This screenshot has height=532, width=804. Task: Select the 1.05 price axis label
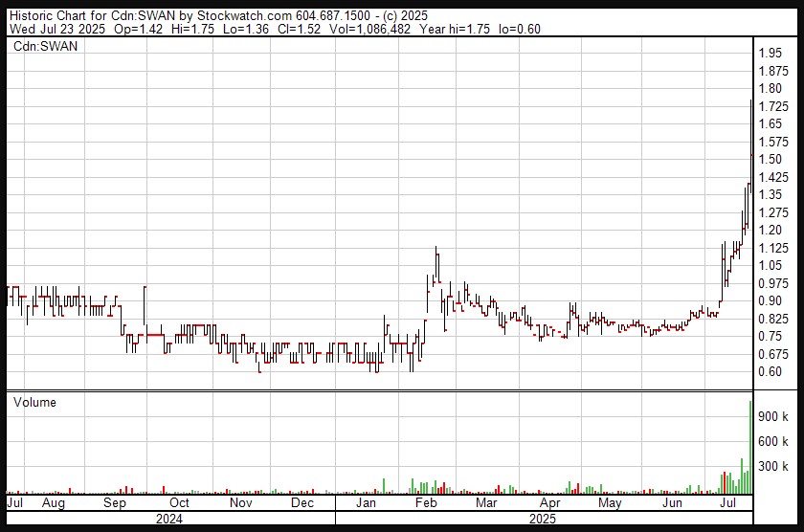click(770, 265)
